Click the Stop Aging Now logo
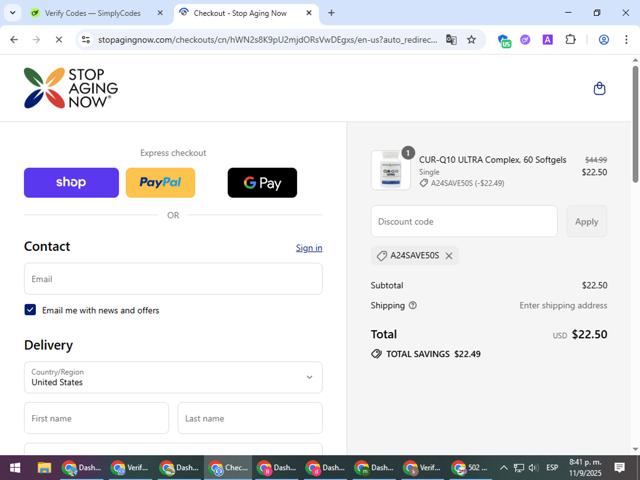Image resolution: width=640 pixels, height=480 pixels. click(71, 88)
